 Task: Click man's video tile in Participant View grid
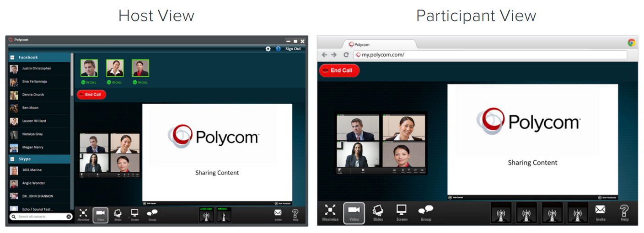click(x=358, y=127)
